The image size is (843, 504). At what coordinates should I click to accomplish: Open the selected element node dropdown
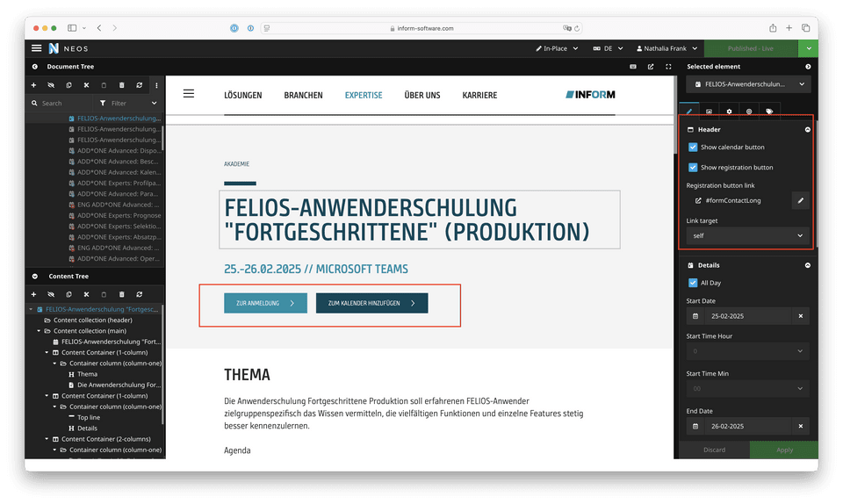click(x=748, y=84)
